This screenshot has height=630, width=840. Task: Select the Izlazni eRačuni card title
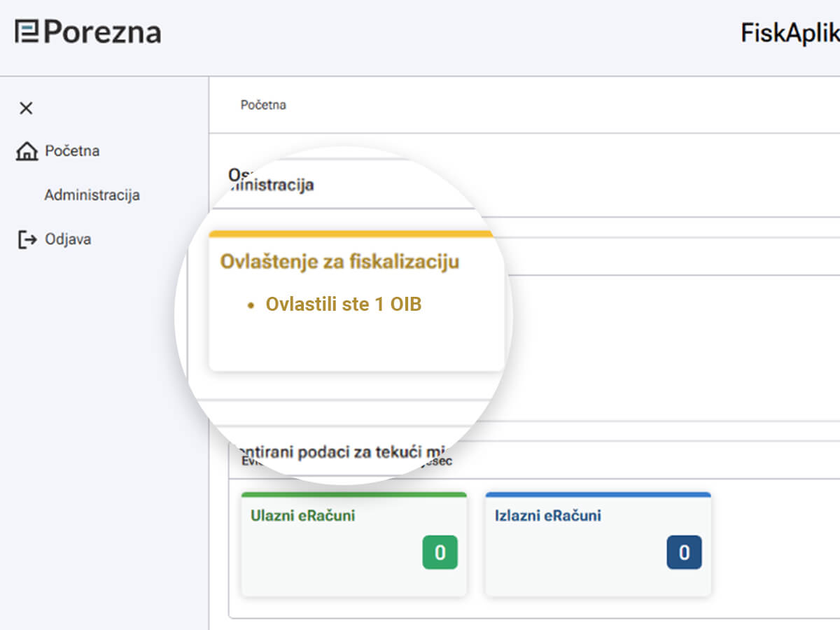pos(547,516)
